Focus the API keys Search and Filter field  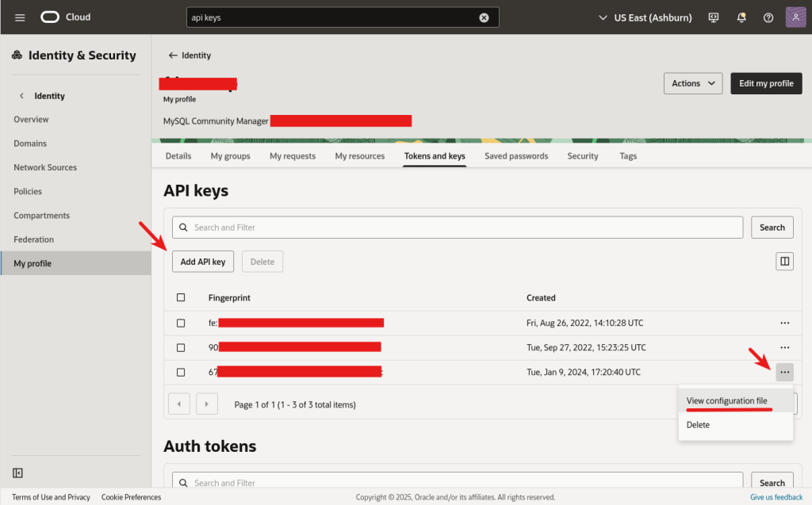coord(458,228)
